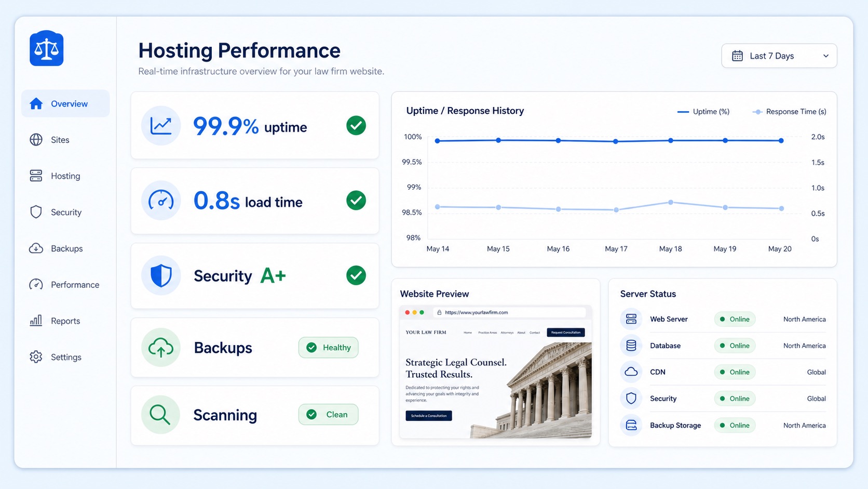Click Schedule a Consultation in website preview
The height and width of the screenshot is (489, 868).
(x=429, y=416)
